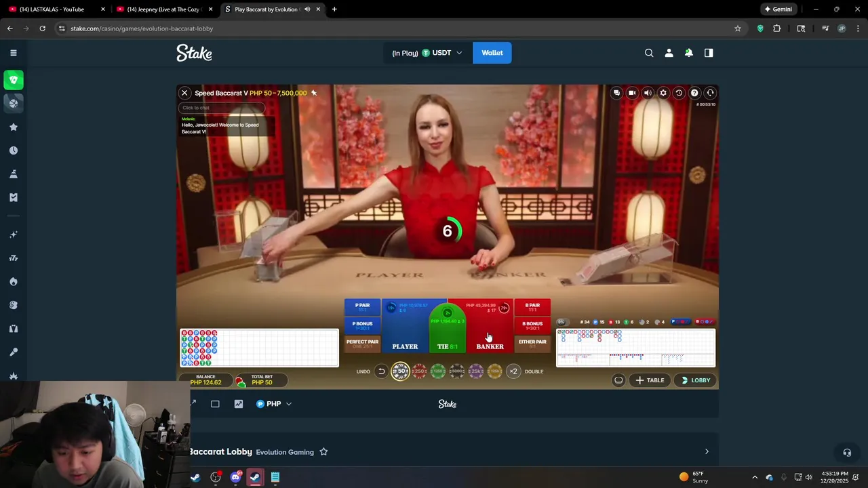This screenshot has height=488, width=868.
Task: Select the 50 chip
Action: (x=401, y=371)
